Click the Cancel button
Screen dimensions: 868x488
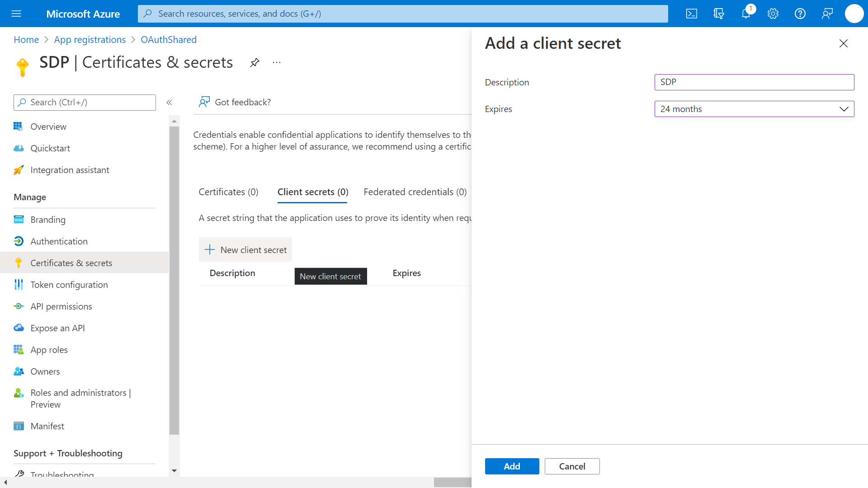[x=572, y=466]
